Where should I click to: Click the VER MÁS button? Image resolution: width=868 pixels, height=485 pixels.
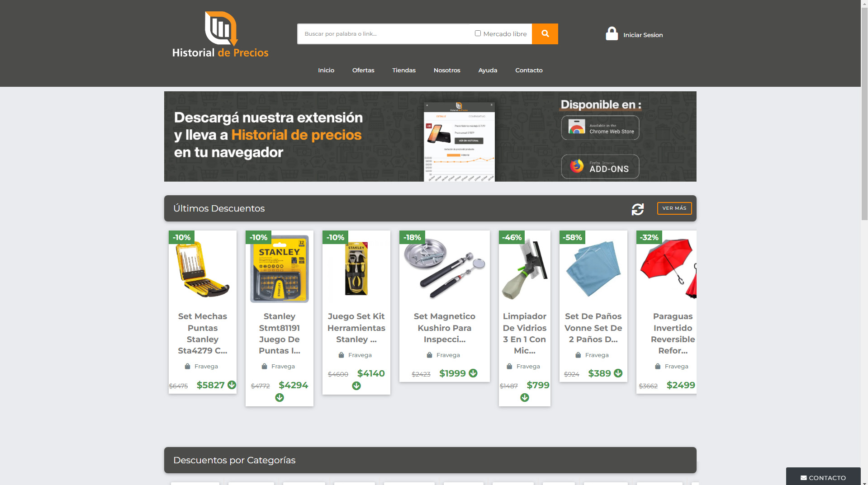point(674,208)
